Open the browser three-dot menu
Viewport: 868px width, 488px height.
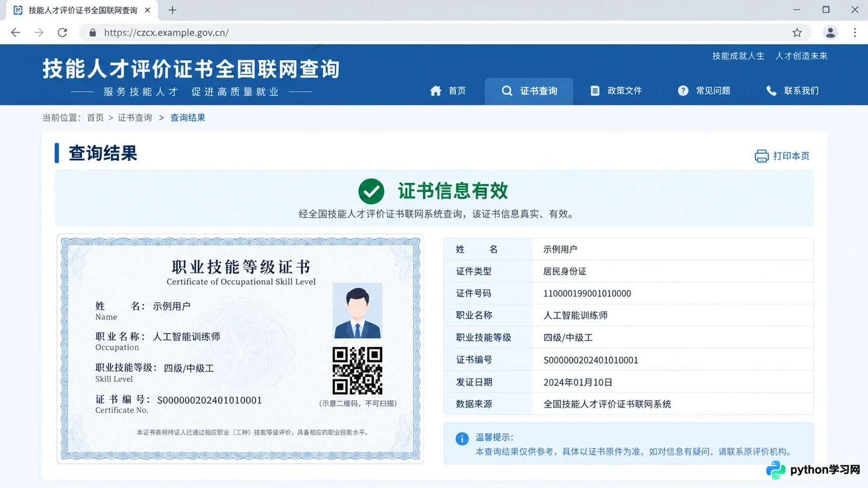tap(855, 33)
